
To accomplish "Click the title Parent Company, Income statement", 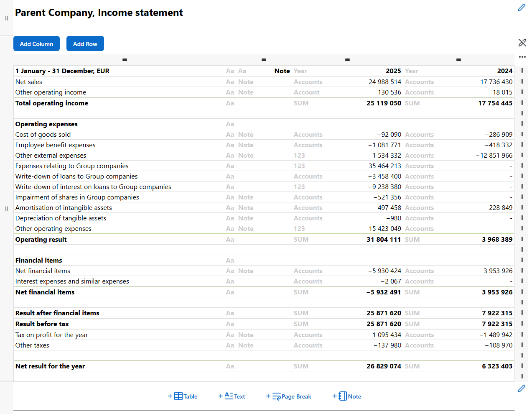I will [99, 13].
